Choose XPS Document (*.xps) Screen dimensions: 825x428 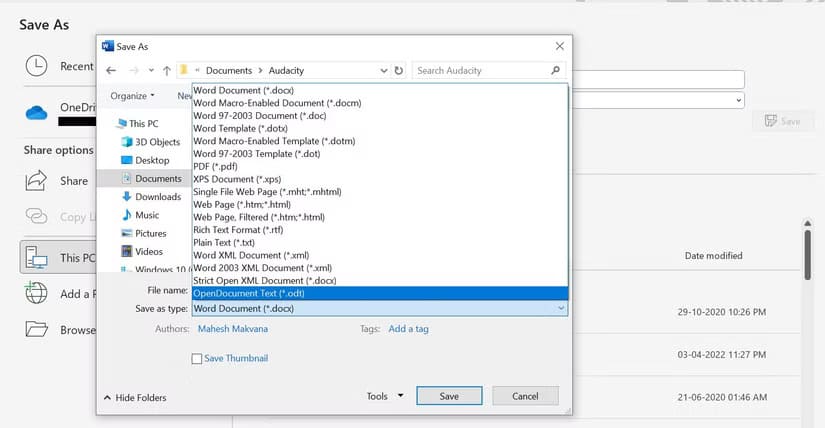pos(380,179)
